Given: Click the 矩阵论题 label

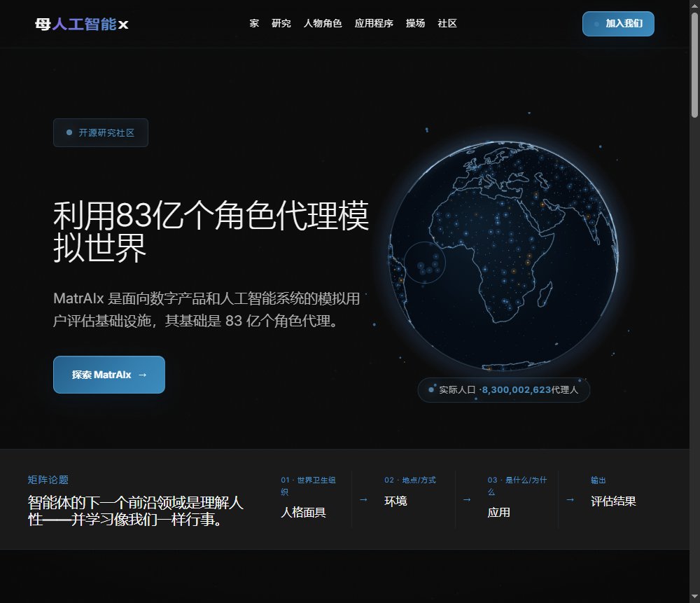Looking at the screenshot, I should coord(48,480).
